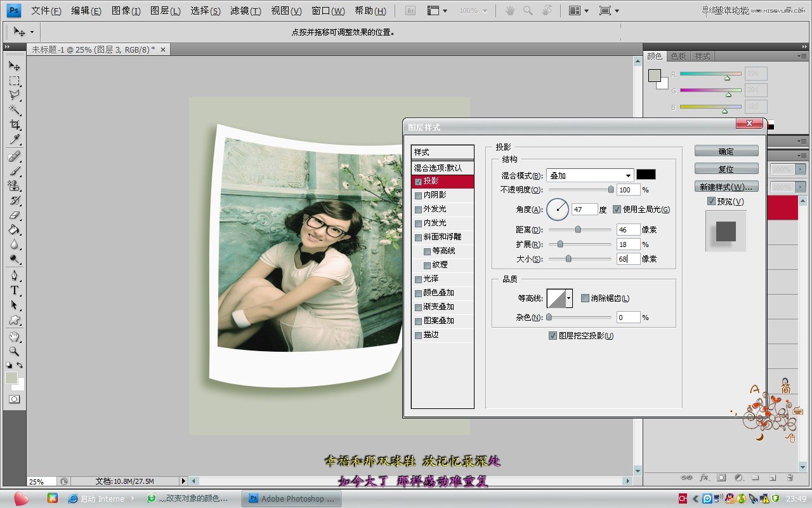Select the Brush tool

click(x=14, y=171)
